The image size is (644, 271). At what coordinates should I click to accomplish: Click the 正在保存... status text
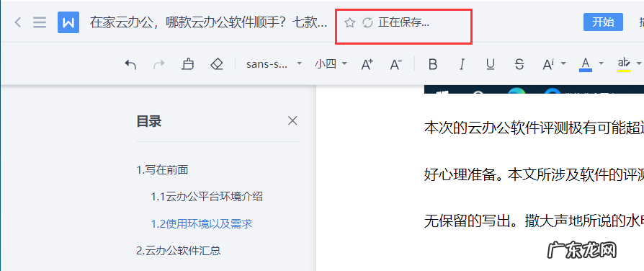(403, 22)
